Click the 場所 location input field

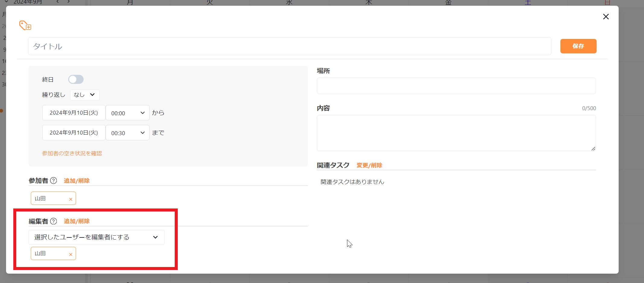(456, 86)
